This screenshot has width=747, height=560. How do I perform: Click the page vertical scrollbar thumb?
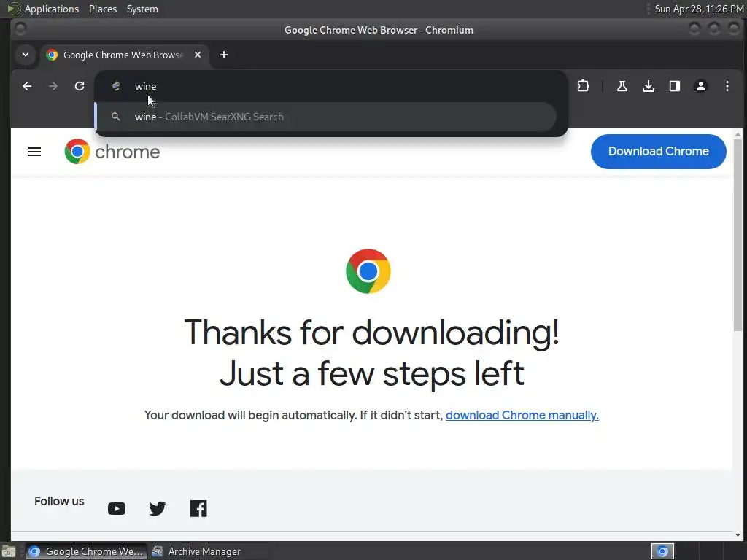click(738, 236)
